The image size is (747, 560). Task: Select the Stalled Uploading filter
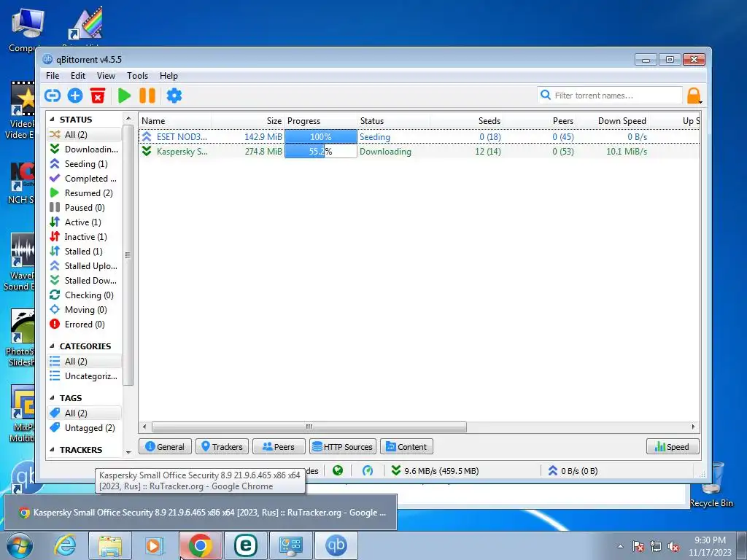[x=85, y=265]
